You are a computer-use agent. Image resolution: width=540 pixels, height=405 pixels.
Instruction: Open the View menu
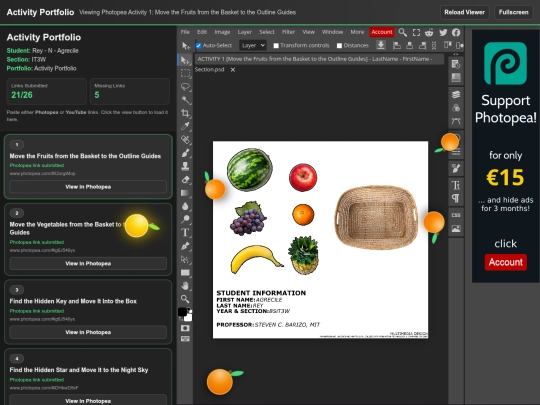point(309,32)
